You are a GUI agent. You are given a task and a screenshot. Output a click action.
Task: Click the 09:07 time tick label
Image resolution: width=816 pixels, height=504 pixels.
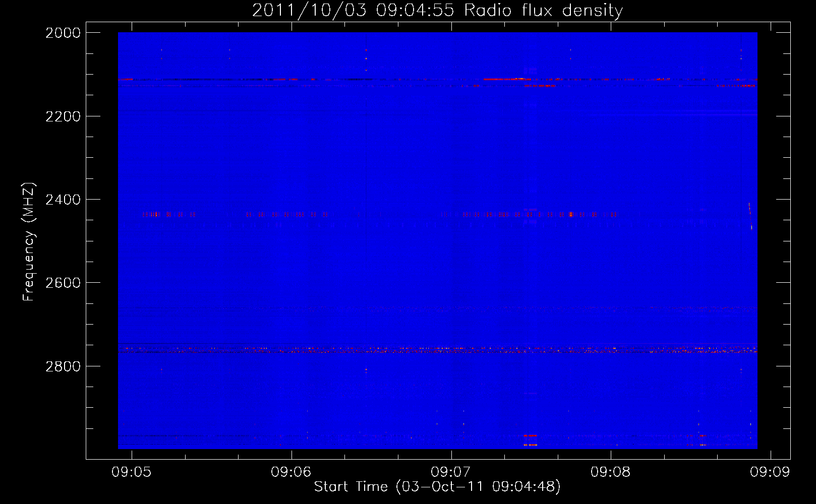[451, 472]
